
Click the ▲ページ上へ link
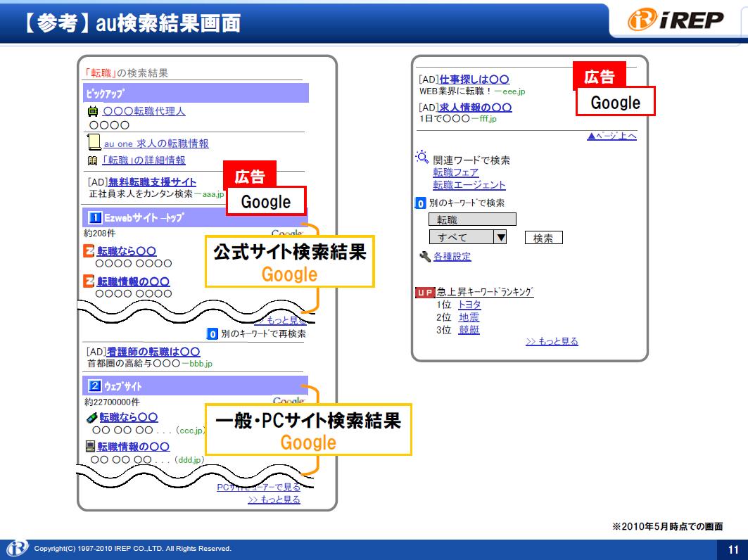pyautogui.click(x=611, y=136)
